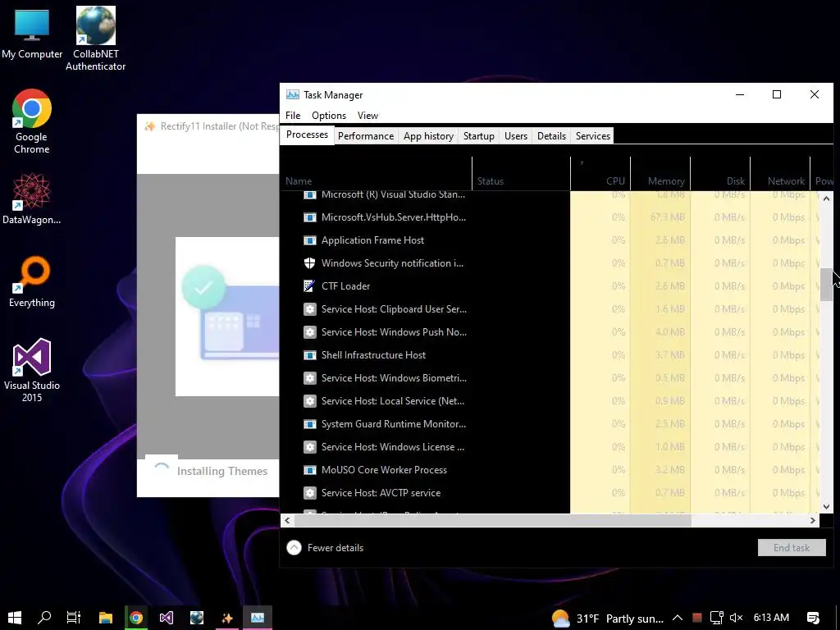Switch to the Users tab
The width and height of the screenshot is (840, 630).
pos(516,136)
